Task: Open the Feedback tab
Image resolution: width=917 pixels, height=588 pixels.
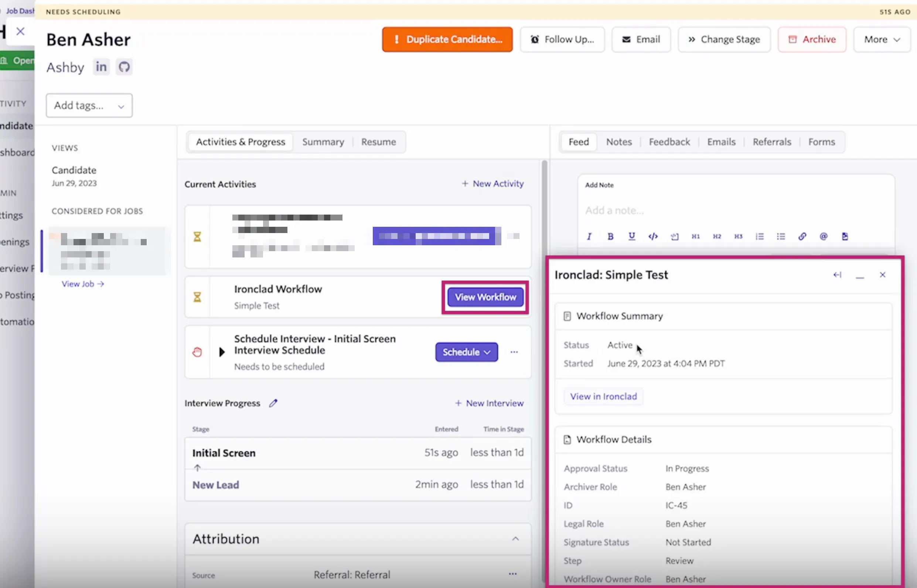Action: coord(669,142)
